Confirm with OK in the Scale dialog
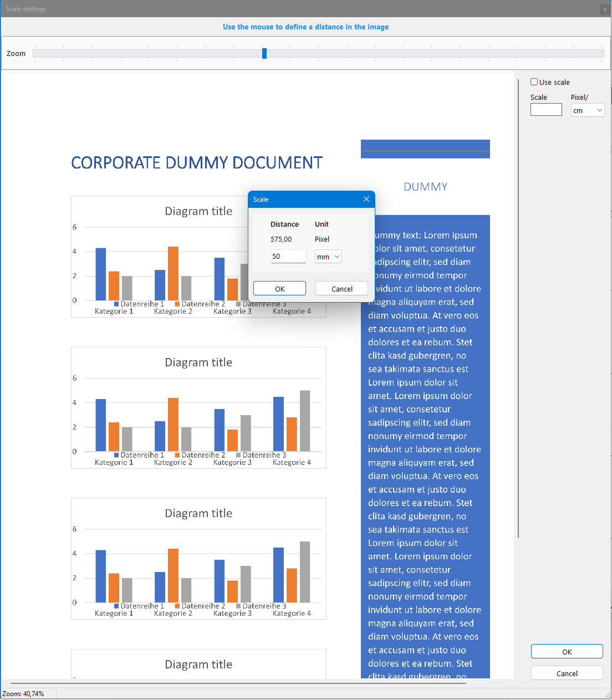Viewport: 612px width, 700px height. pyautogui.click(x=279, y=289)
